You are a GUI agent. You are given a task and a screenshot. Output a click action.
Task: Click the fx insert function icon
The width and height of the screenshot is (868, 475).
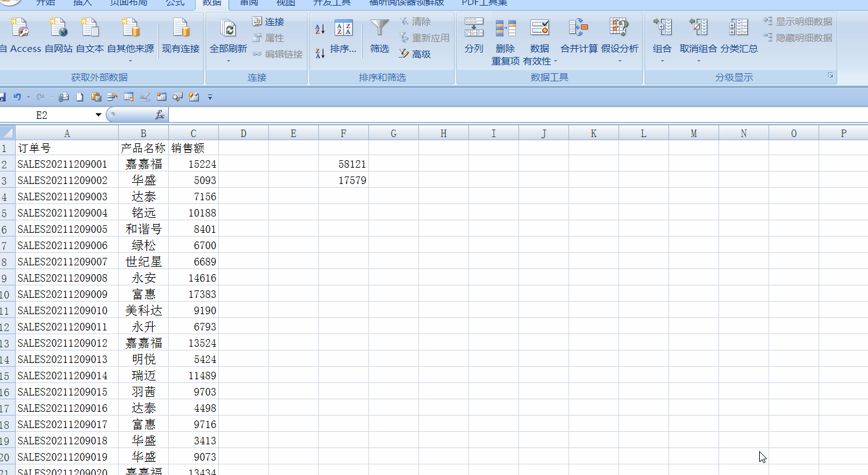tap(159, 115)
